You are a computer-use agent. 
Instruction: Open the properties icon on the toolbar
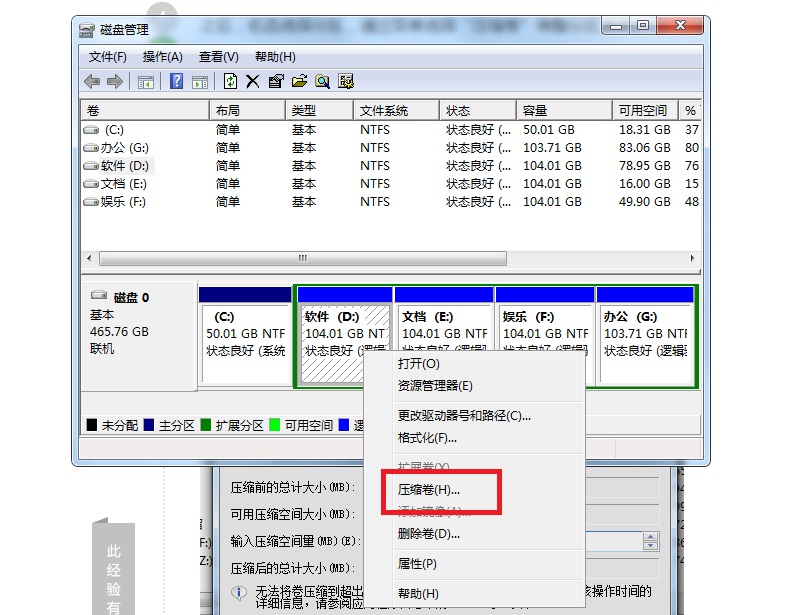pos(278,81)
